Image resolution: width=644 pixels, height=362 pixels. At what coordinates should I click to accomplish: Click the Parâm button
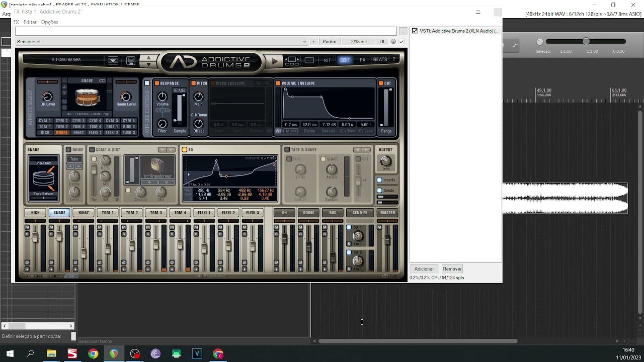(330, 42)
